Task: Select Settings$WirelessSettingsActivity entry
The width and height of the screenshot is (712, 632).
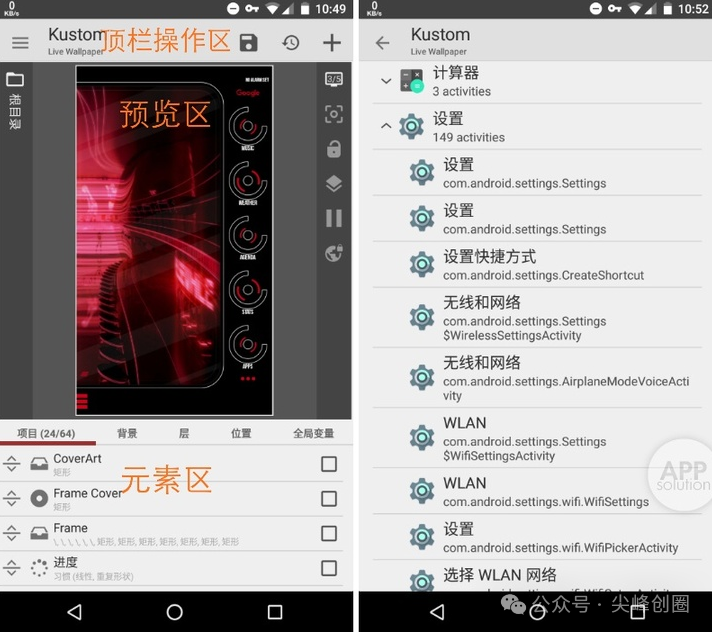Action: click(537, 318)
